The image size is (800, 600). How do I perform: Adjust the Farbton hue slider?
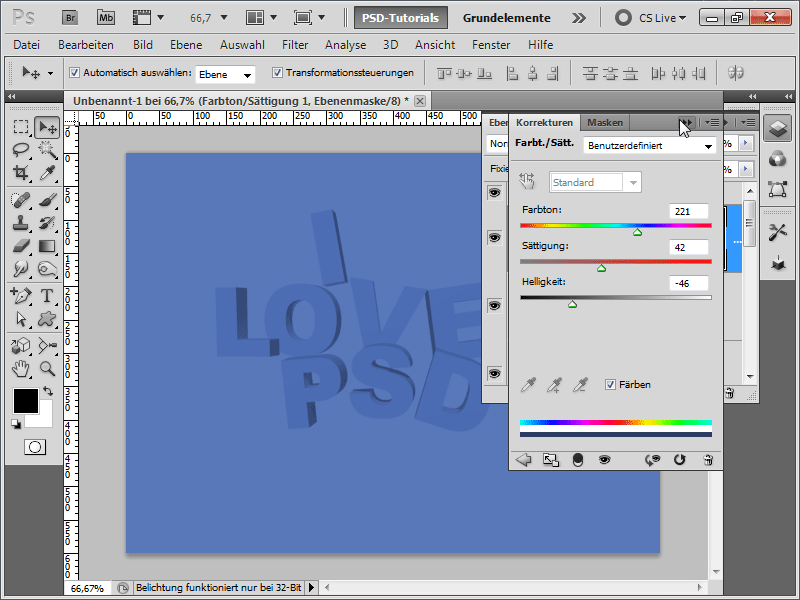(637, 232)
